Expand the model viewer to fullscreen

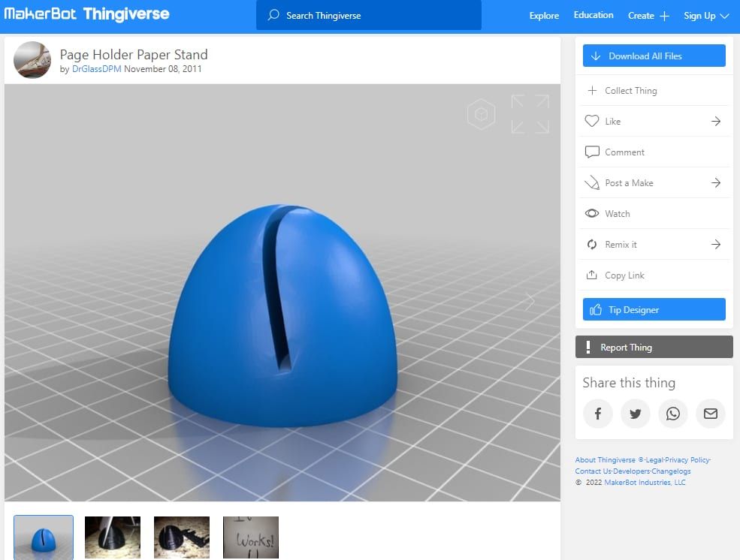pos(530,113)
